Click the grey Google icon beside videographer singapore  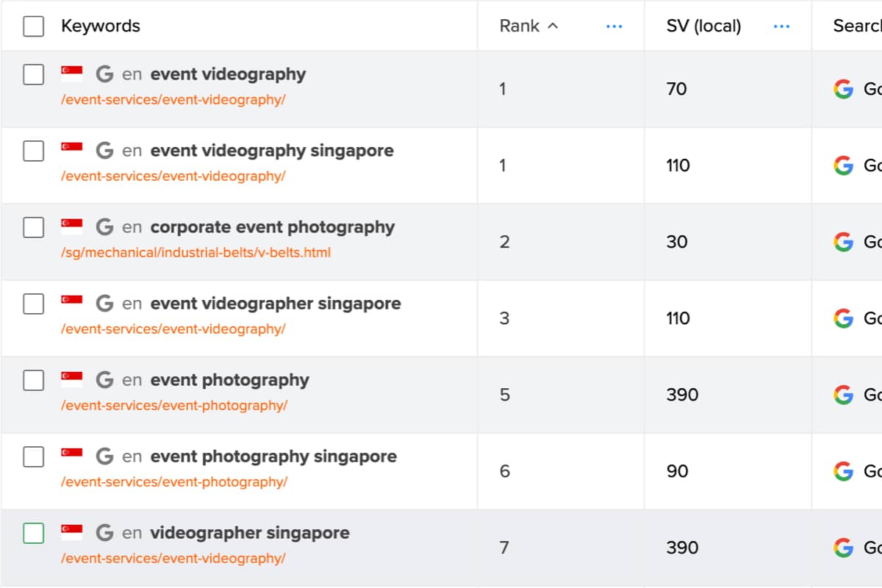pos(104,533)
